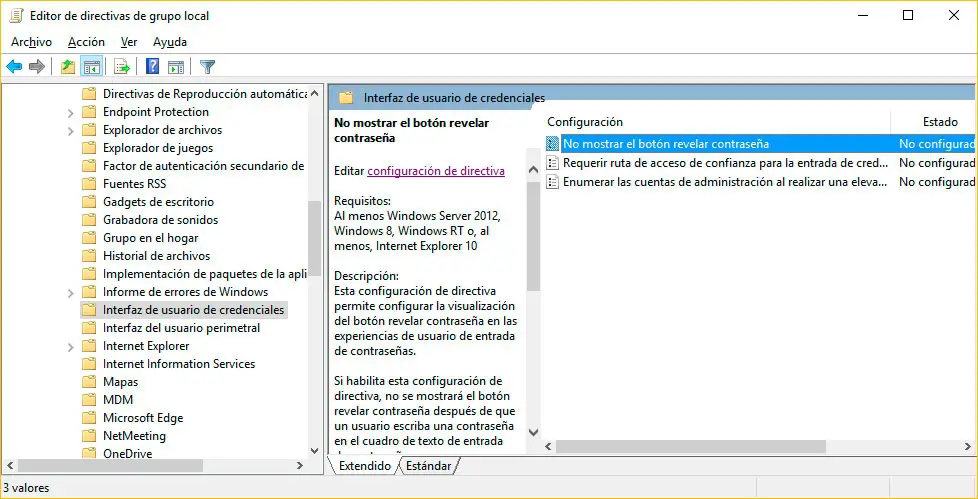Select policy Enumerar las cuentas de administración
This screenshot has height=499, width=978.
coord(725,182)
